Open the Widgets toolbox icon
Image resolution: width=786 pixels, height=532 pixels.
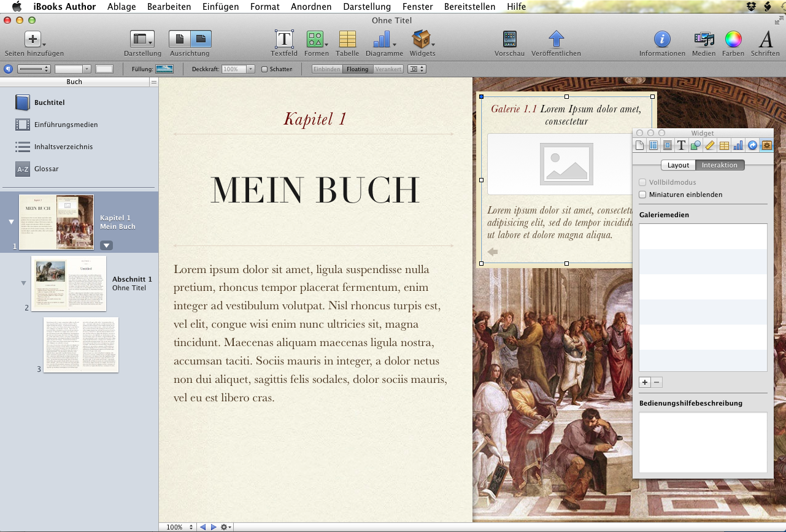click(422, 40)
